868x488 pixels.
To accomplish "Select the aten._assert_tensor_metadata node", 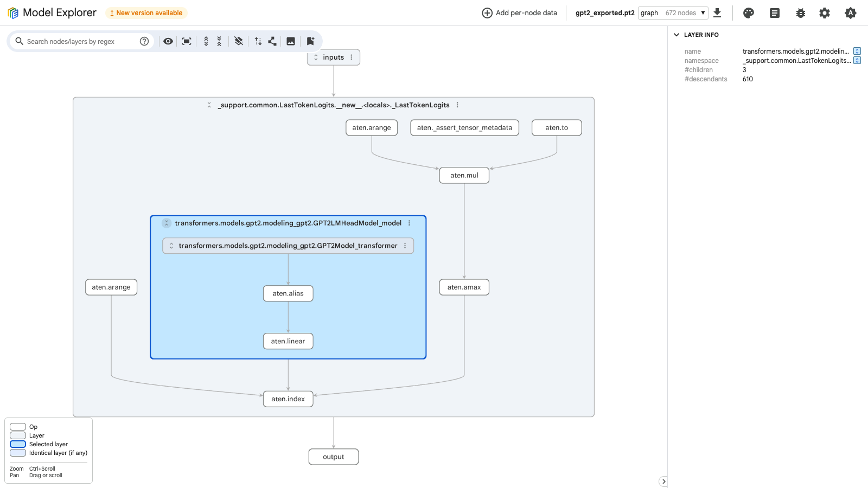I will click(465, 128).
